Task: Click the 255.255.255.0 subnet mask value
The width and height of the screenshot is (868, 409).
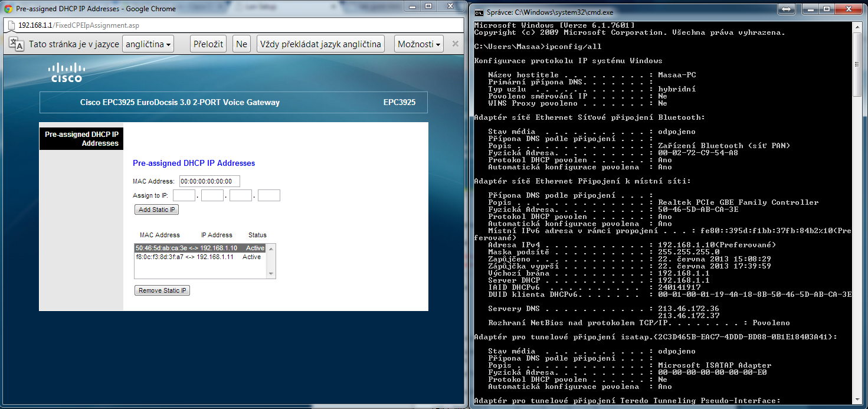Action: (689, 252)
